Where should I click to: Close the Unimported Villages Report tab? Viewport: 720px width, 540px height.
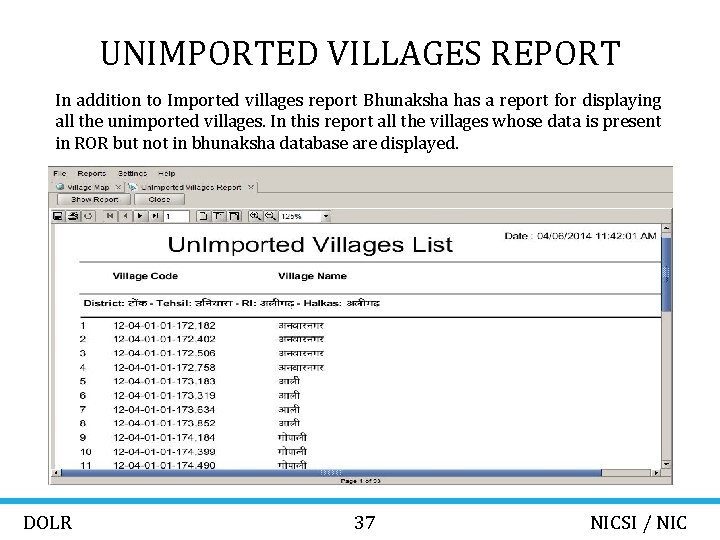coord(251,187)
